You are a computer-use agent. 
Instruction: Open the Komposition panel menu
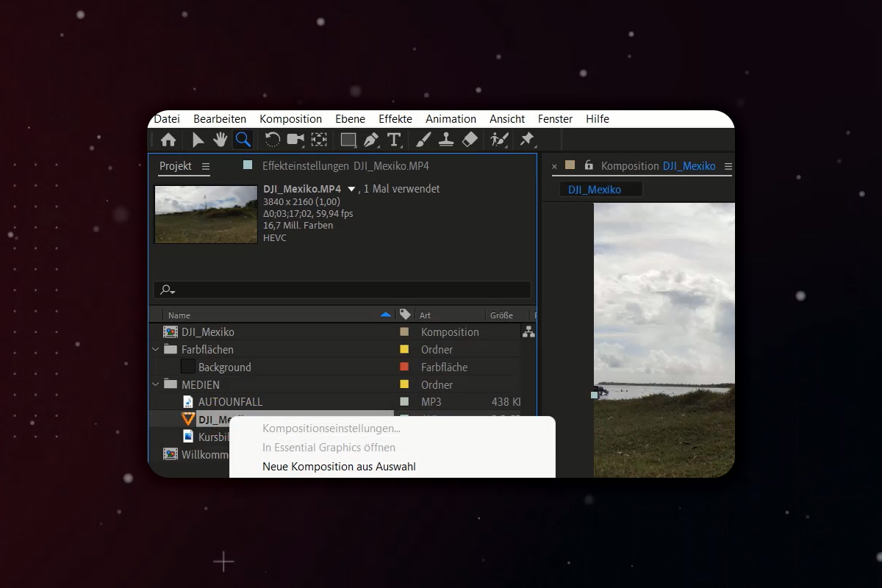728,166
